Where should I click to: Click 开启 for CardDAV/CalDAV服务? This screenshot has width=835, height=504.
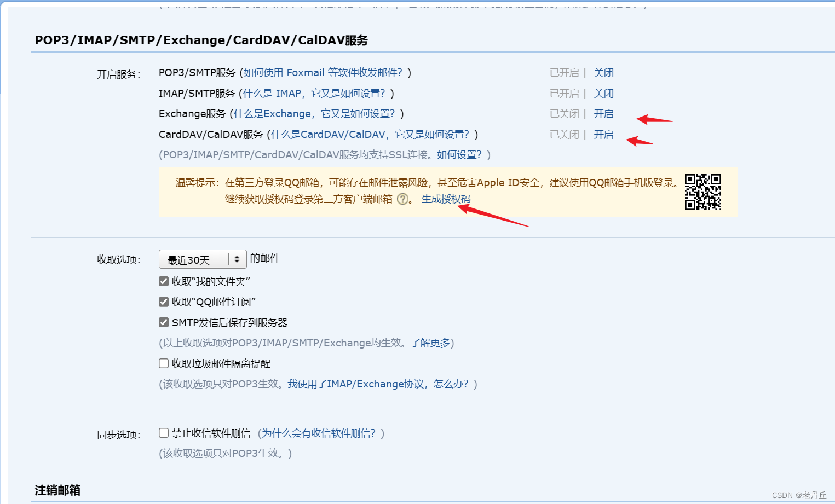click(604, 135)
